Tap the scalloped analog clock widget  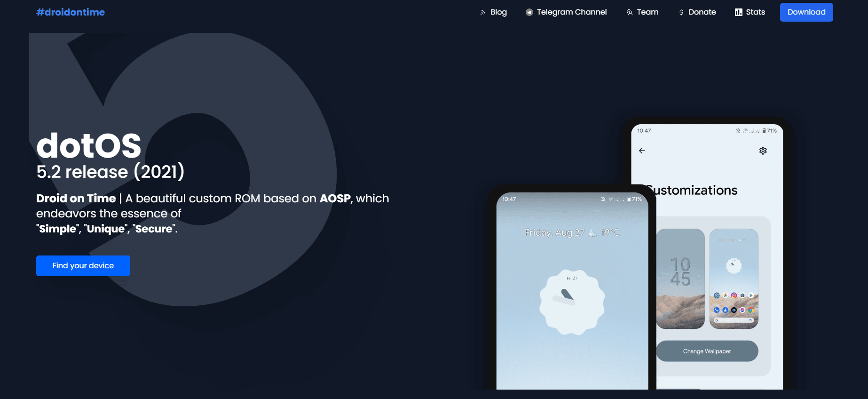click(x=572, y=302)
